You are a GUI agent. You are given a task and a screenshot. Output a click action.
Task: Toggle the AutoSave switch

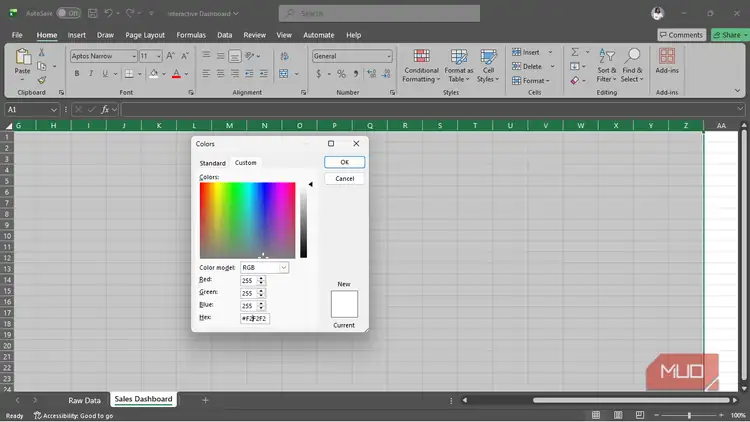[x=68, y=13]
